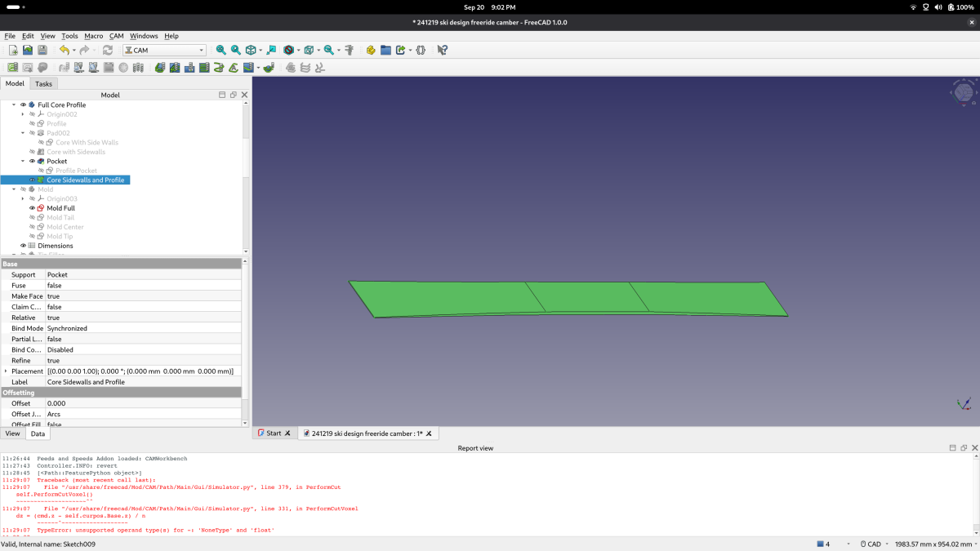Image resolution: width=980 pixels, height=551 pixels.
Task: Click the Fit Selection zoom icon
Action: [235, 50]
